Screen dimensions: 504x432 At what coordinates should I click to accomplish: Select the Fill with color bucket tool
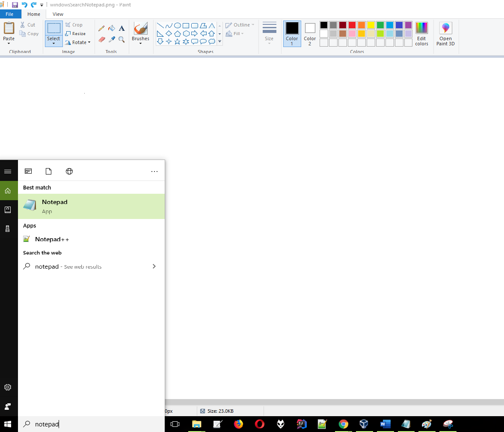pyautogui.click(x=112, y=28)
